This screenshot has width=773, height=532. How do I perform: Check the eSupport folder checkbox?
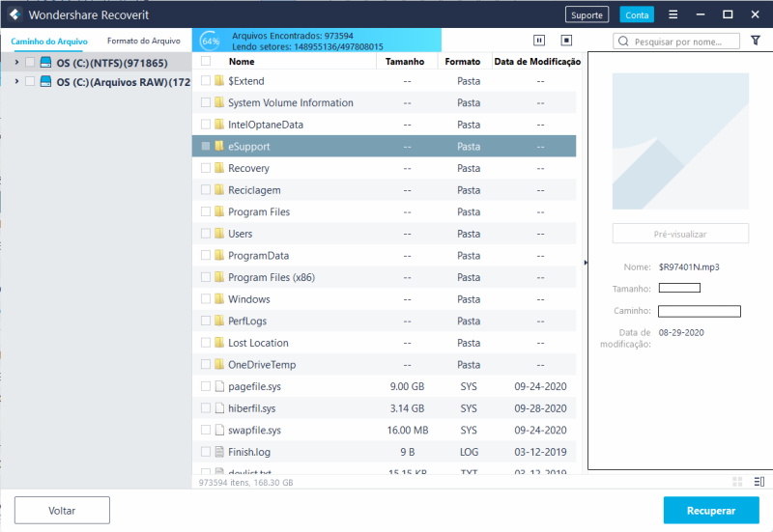(206, 147)
